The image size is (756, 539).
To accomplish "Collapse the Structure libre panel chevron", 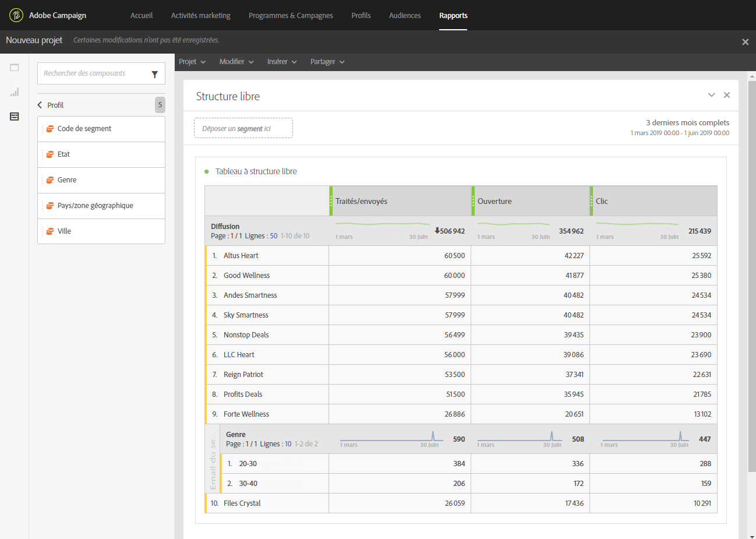I will (x=711, y=95).
